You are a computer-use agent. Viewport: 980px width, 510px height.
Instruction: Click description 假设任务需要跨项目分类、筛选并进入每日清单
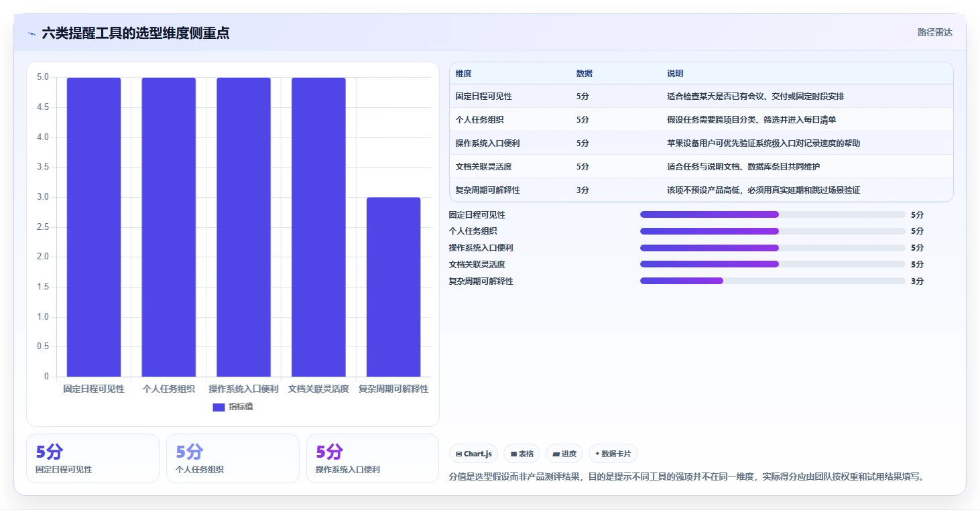(x=751, y=120)
